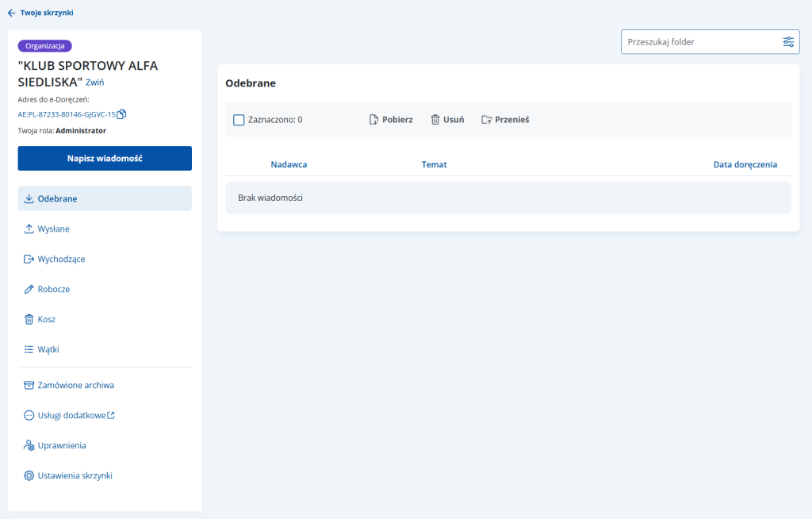The width and height of the screenshot is (812, 519).
Task: Copy the e-Doręczenia address icon
Action: click(x=122, y=114)
